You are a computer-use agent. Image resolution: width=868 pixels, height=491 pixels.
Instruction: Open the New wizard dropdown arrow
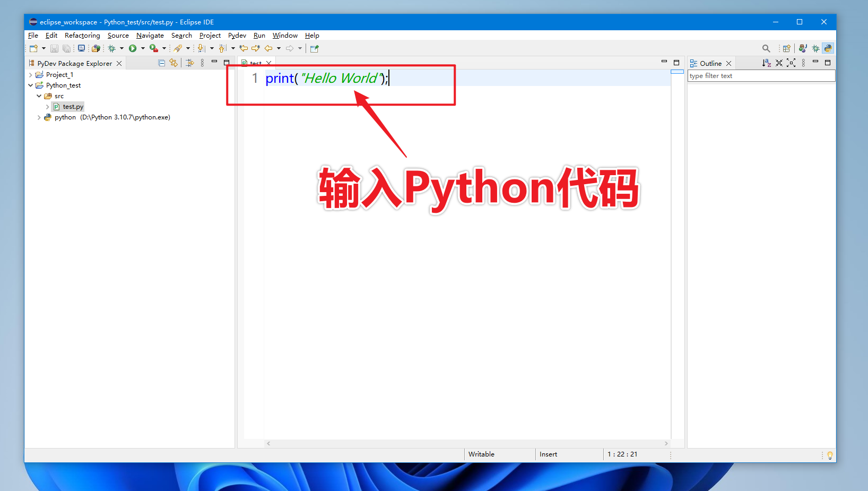coord(44,48)
